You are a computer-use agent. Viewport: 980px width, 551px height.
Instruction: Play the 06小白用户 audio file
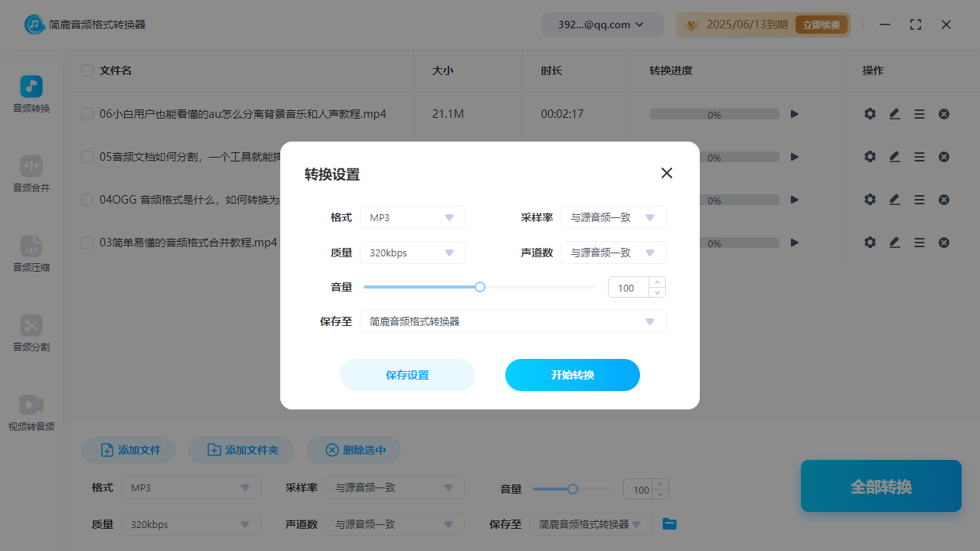[794, 113]
